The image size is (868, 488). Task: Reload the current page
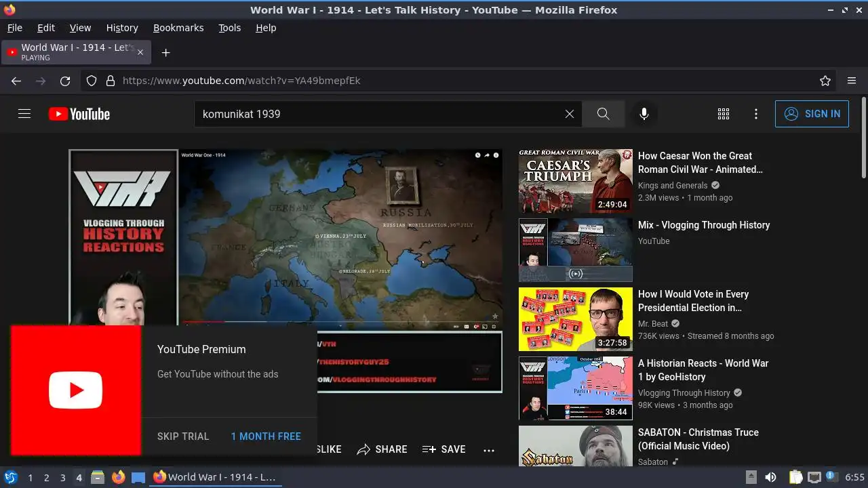[65, 81]
